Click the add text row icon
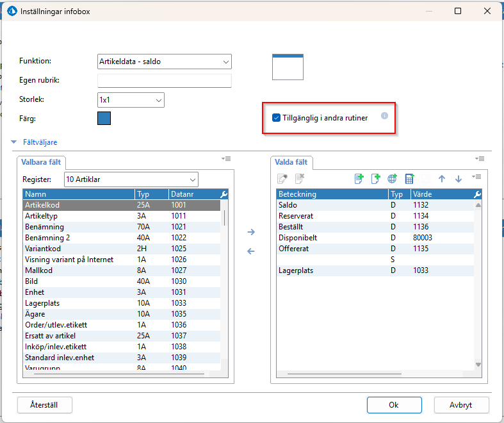Image resolution: width=504 pixels, height=423 pixels. (x=359, y=179)
